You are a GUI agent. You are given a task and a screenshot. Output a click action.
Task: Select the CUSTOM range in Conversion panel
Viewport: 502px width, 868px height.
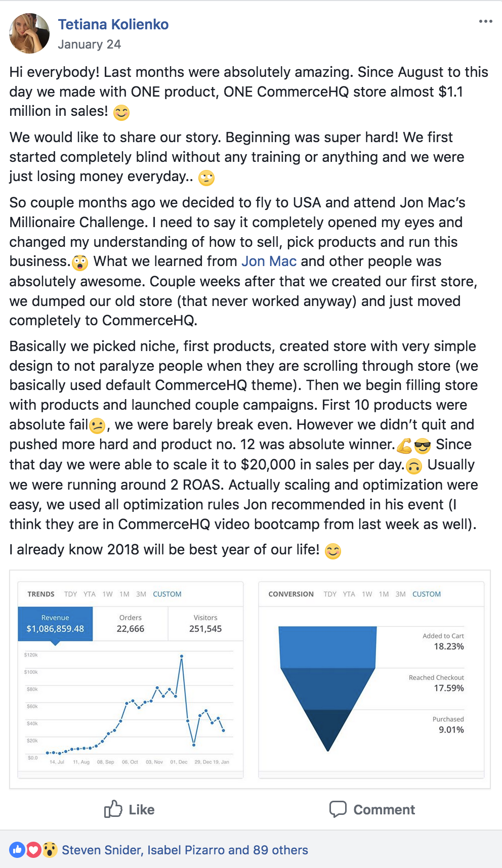coord(427,594)
